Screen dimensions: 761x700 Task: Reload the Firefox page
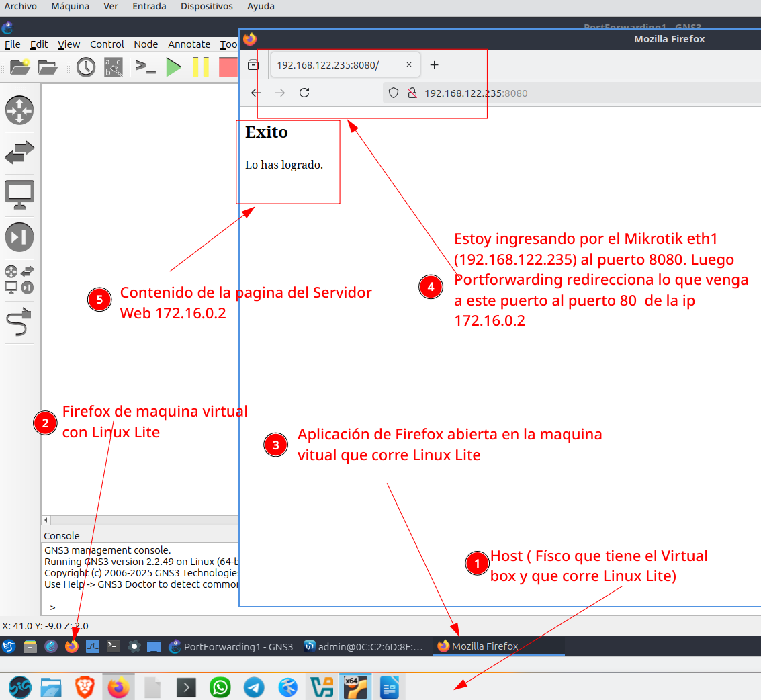[x=304, y=93]
